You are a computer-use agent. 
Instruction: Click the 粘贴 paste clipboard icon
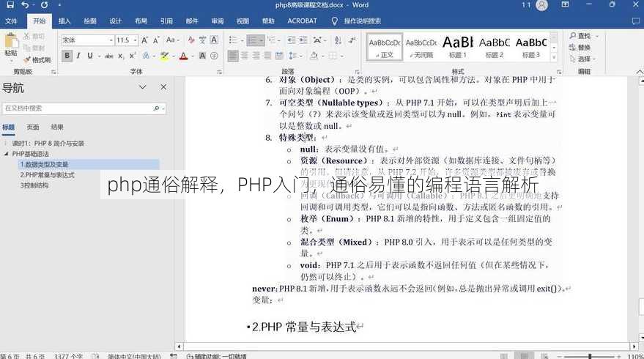(x=11, y=42)
